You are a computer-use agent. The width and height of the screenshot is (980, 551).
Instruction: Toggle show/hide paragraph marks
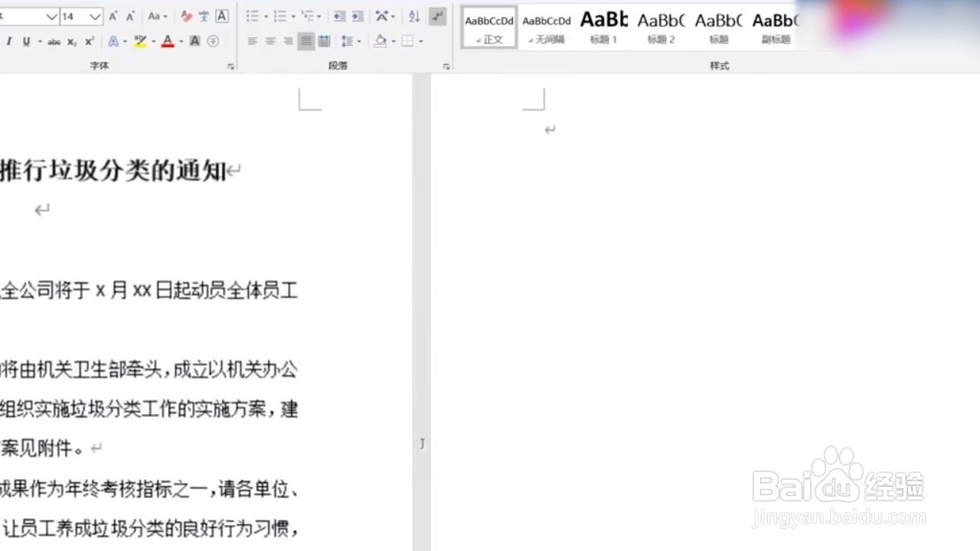pyautogui.click(x=437, y=16)
